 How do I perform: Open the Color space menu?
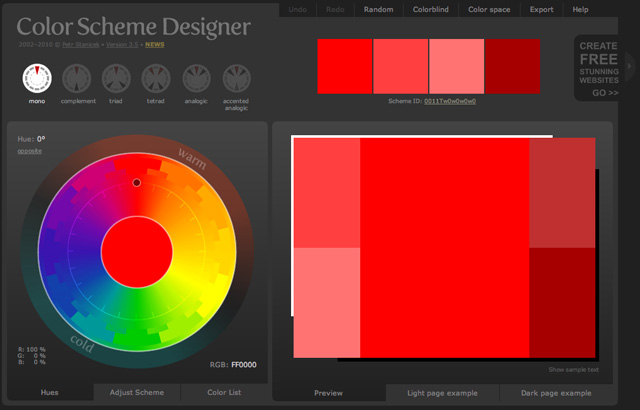pyautogui.click(x=489, y=9)
